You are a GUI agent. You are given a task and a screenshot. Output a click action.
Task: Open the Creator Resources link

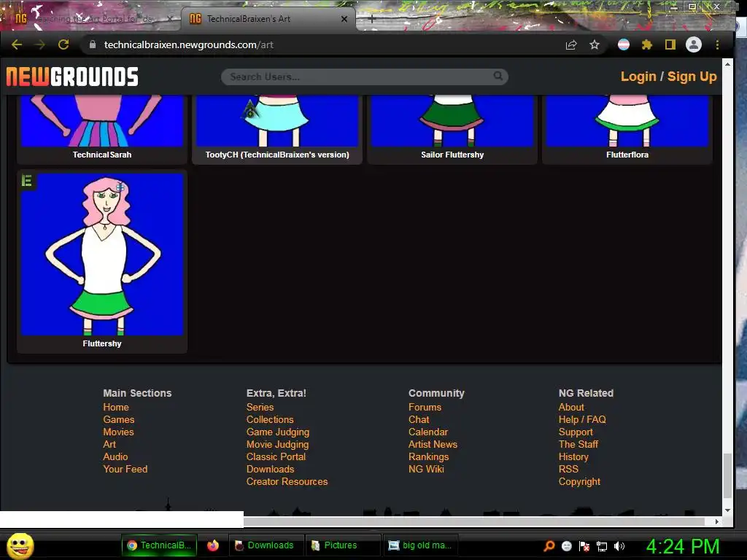point(287,481)
